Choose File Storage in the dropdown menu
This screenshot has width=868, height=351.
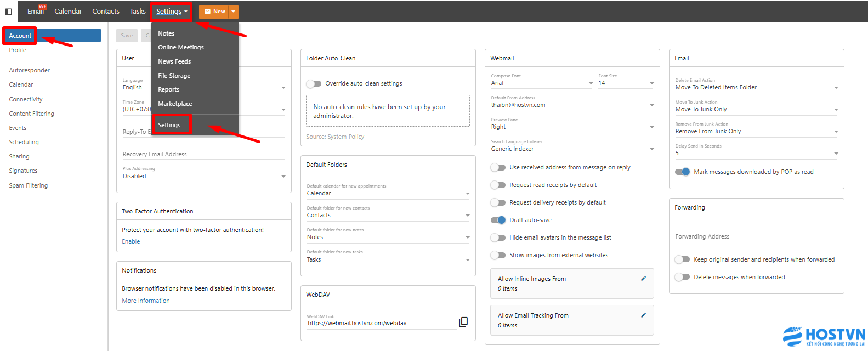pos(174,76)
